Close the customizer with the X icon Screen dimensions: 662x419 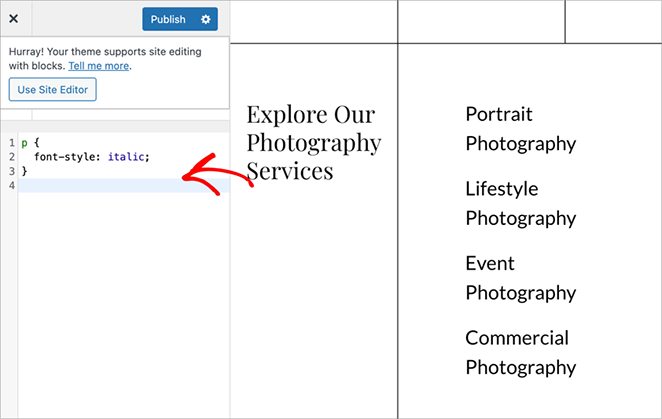(13, 19)
